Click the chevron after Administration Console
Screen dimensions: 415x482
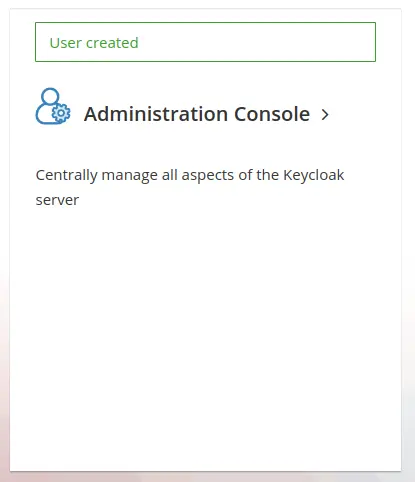tap(325, 115)
